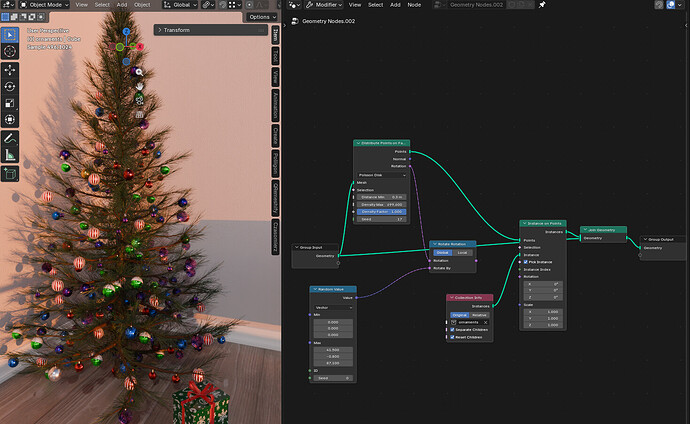Click the Seed field in Random Value node
Viewport: 690px width, 424px height.
click(333, 378)
